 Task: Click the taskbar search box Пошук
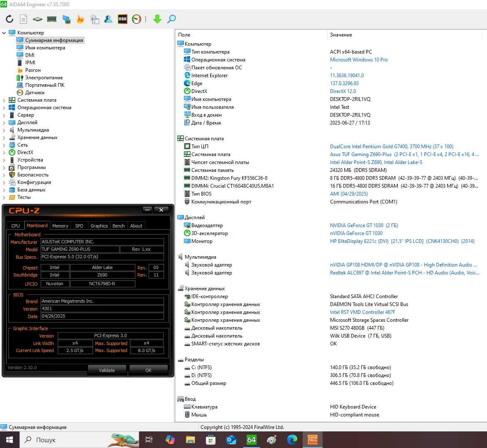coord(79,440)
